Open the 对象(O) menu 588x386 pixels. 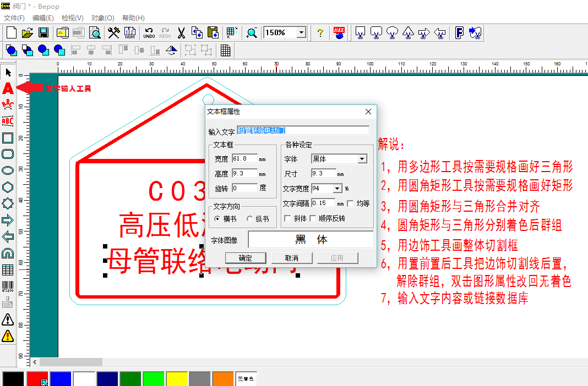click(x=103, y=18)
